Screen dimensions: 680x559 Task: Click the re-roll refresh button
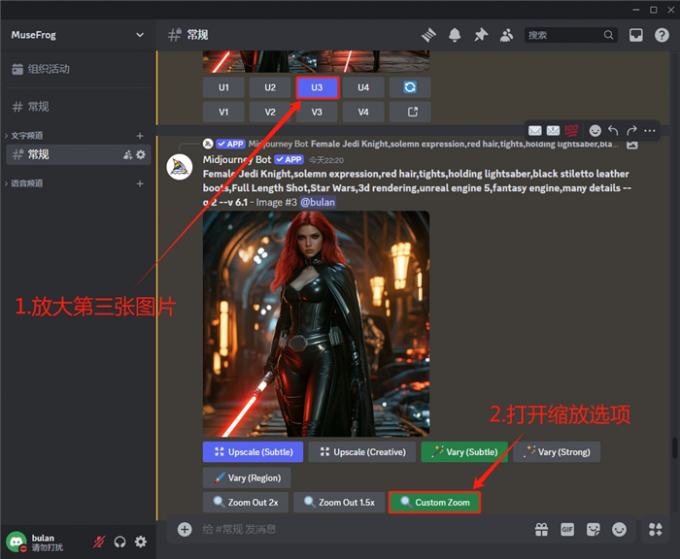(x=410, y=87)
